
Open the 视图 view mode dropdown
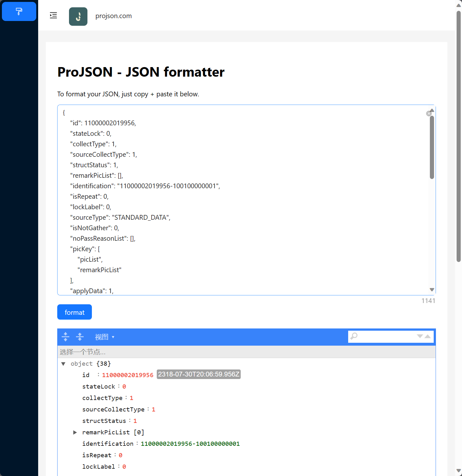click(105, 337)
